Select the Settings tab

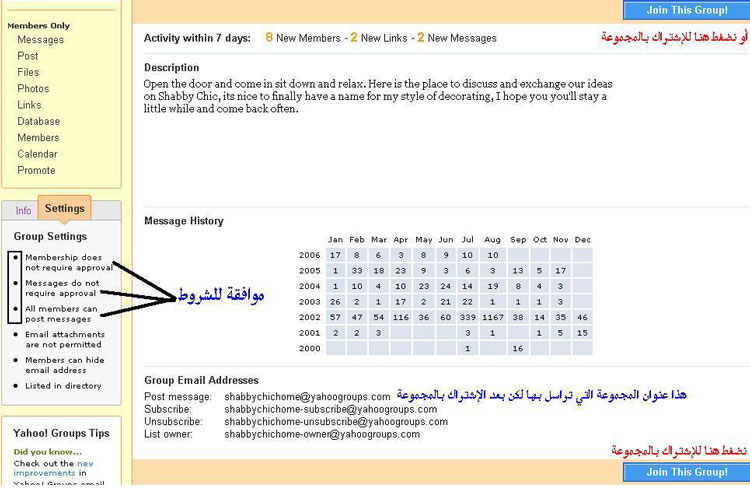64,209
